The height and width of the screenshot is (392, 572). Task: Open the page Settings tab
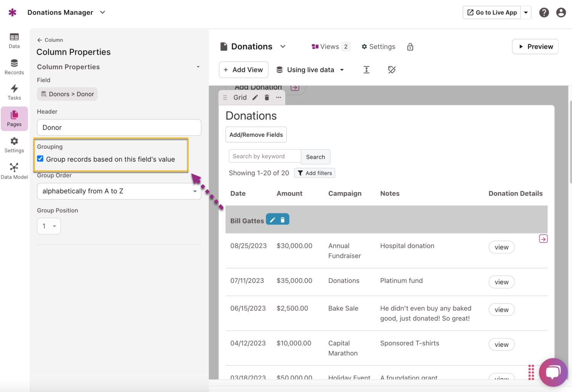click(x=378, y=46)
